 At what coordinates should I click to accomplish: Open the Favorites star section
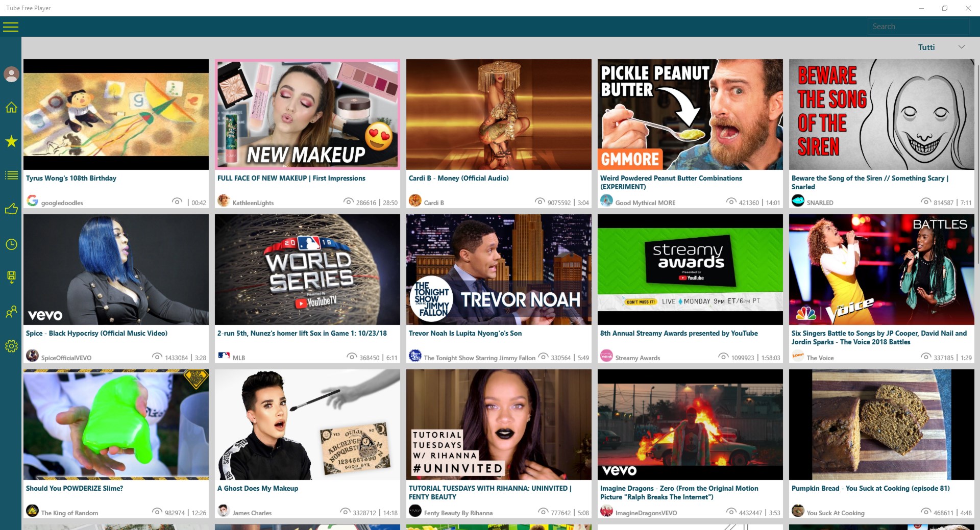tap(11, 141)
